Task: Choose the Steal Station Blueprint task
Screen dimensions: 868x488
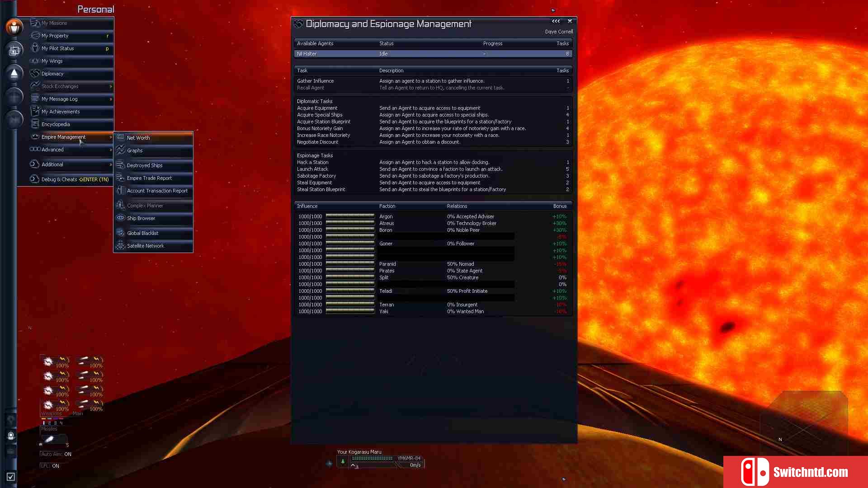Action: click(x=433, y=189)
